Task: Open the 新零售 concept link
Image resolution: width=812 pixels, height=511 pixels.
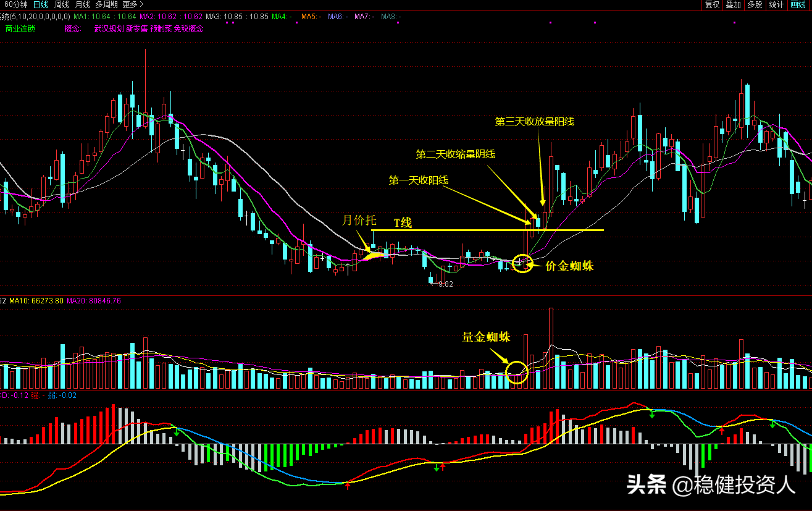Action: (136, 28)
